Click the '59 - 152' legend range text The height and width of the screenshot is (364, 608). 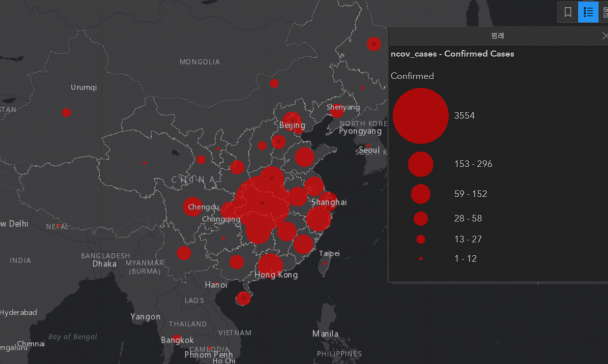[470, 194]
